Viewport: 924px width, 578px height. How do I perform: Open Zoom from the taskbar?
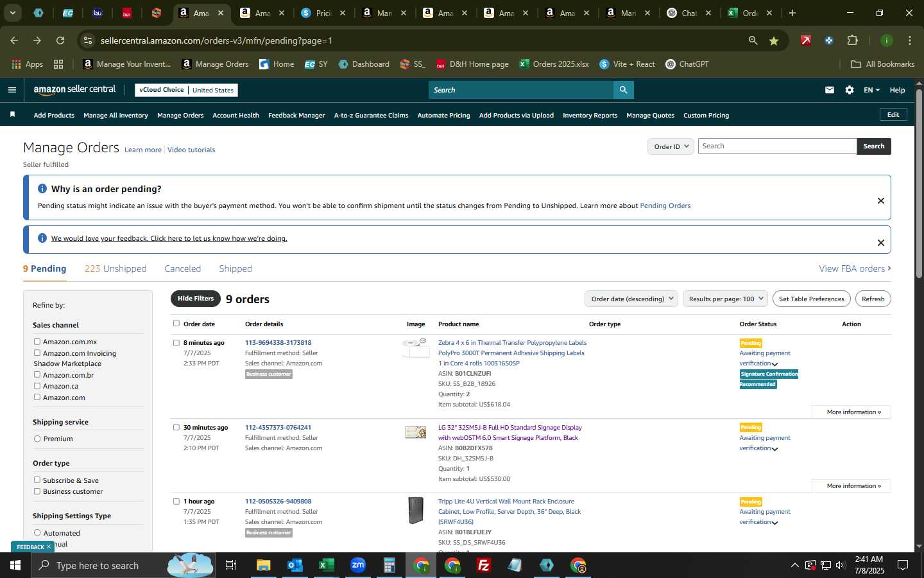click(357, 565)
